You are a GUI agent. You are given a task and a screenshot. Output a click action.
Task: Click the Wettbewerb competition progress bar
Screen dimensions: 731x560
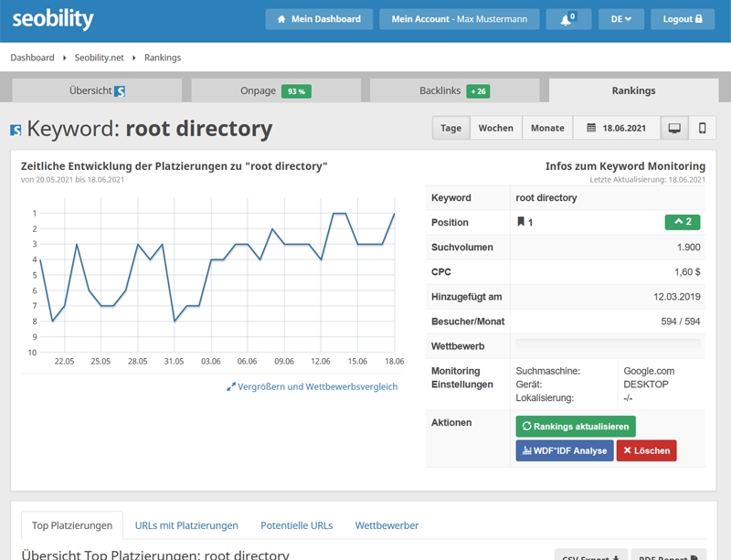608,343
